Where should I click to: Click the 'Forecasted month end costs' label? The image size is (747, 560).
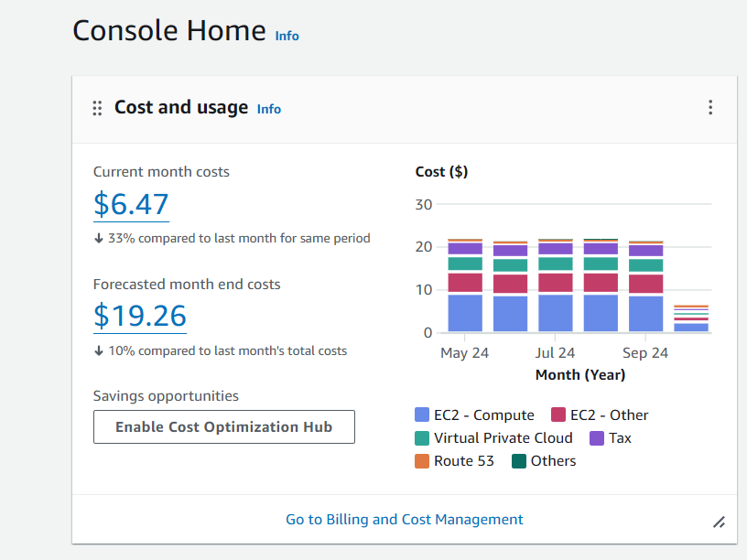(187, 285)
